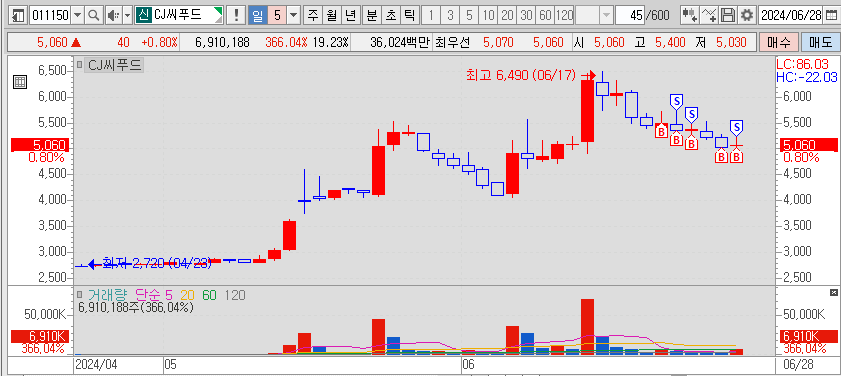Click the 매수 buy button

pos(778,42)
